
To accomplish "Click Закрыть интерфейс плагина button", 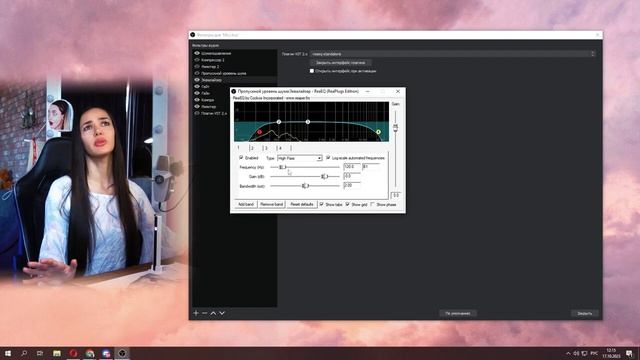I will coord(340,63).
